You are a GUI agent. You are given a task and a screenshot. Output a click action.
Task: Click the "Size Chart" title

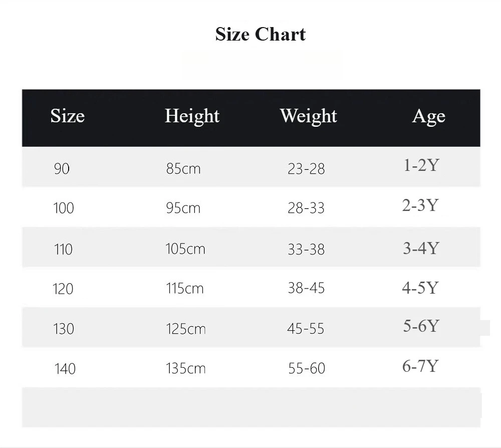260,35
